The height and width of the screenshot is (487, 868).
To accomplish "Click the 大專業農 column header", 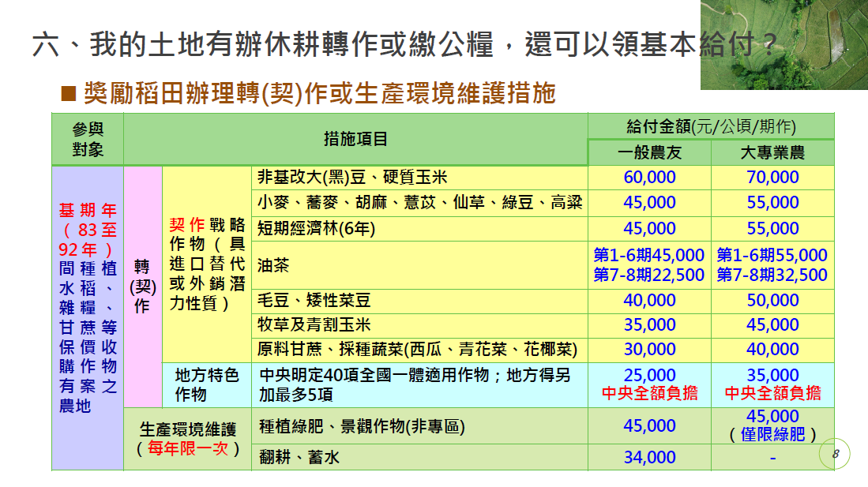I will pyautogui.click(x=772, y=153).
